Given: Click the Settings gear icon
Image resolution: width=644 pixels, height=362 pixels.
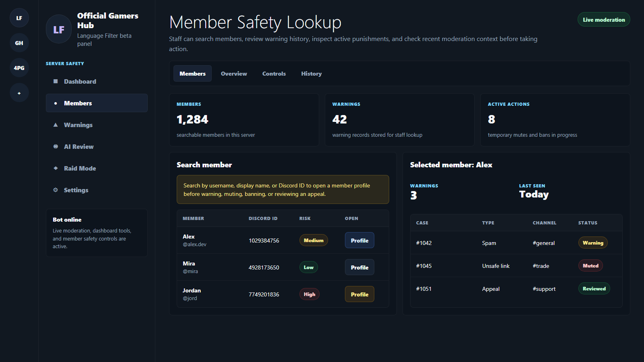Looking at the screenshot, I should 56,190.
